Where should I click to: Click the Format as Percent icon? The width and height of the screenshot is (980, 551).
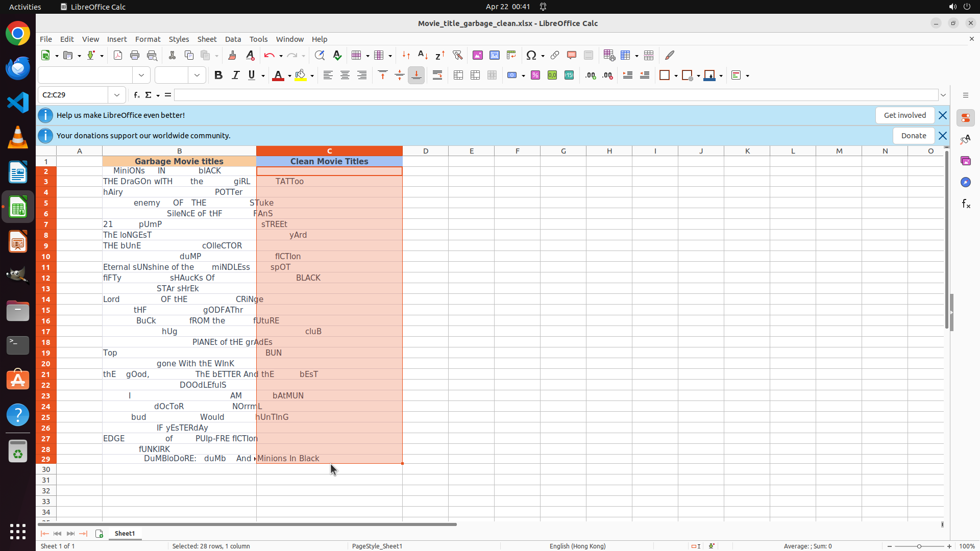535,76
